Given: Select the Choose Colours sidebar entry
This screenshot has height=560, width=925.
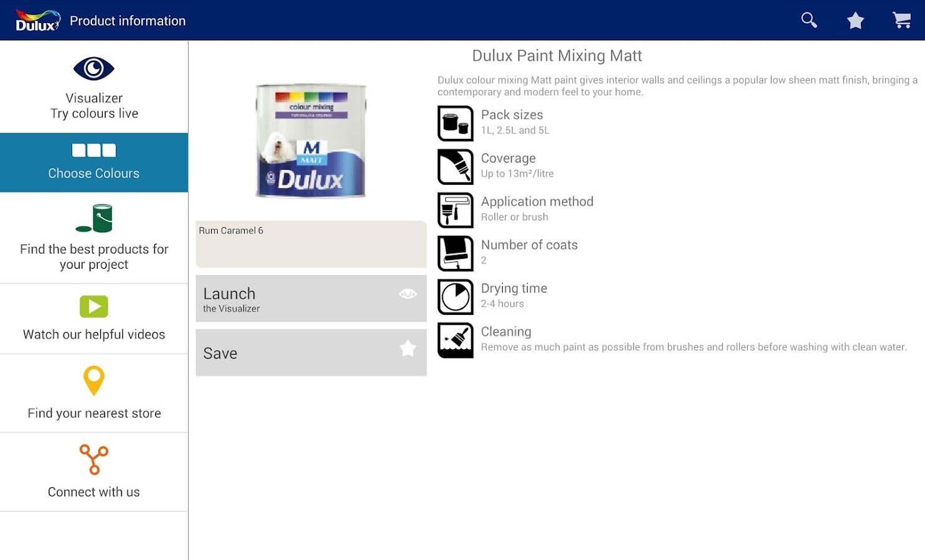Looking at the screenshot, I should click(x=94, y=162).
